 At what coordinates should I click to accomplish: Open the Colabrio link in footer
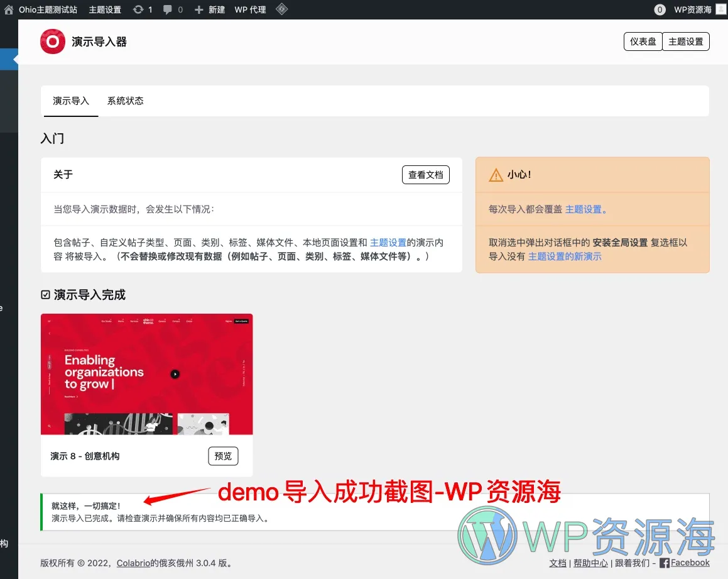(133, 563)
